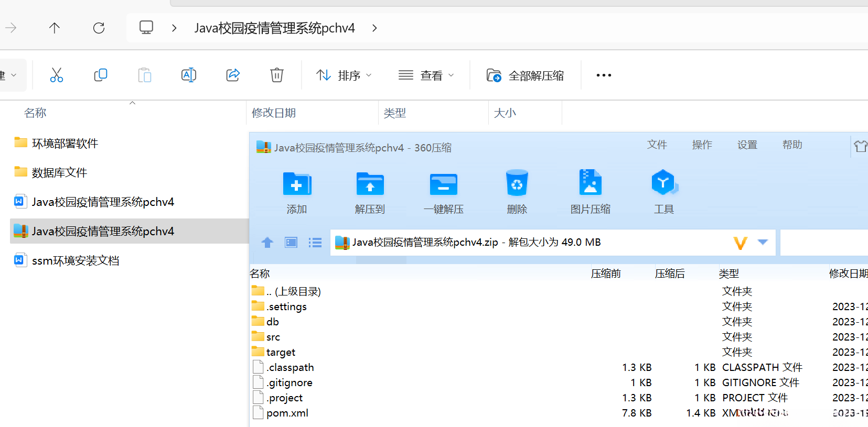Click the blue up-level arrow in 360压缩
This screenshot has width=868, height=427.
click(x=267, y=242)
